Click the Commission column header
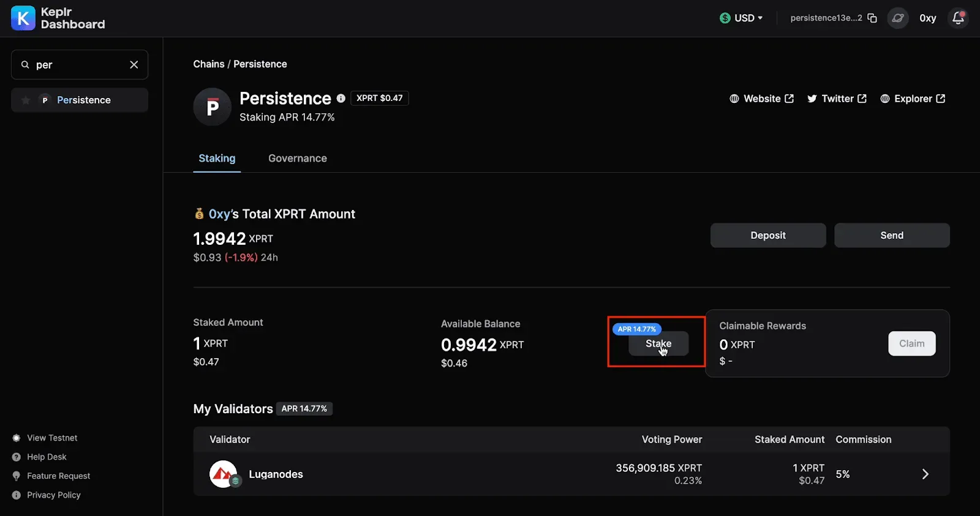Viewport: 980px width, 516px height. point(864,439)
